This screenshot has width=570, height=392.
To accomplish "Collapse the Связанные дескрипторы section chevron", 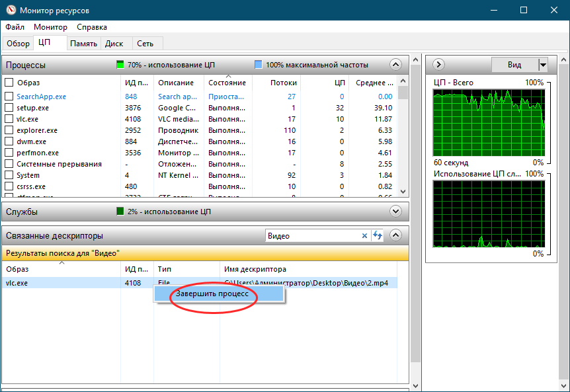I will coord(395,235).
